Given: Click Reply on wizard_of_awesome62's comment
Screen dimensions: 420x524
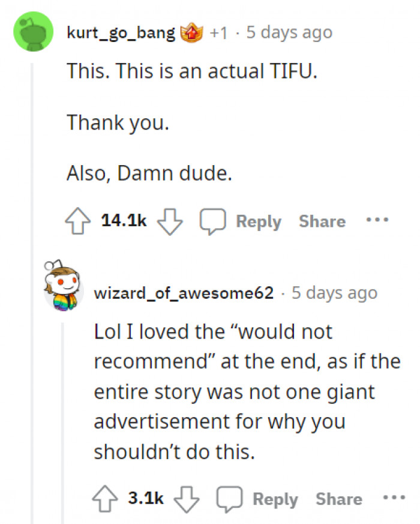Looking at the screenshot, I should (275, 498).
